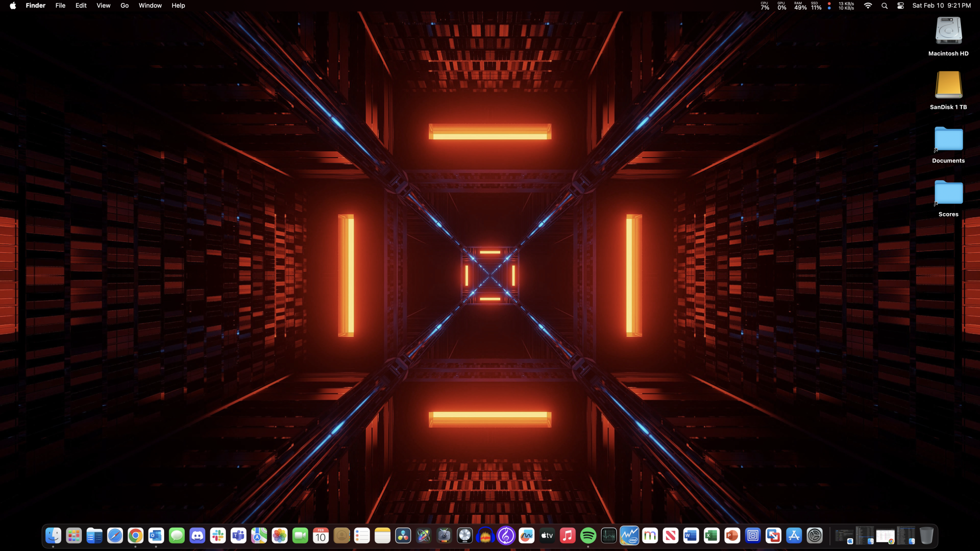Screen dimensions: 980x551
Task: Open Google Chrome from the Dock
Action: (136, 535)
